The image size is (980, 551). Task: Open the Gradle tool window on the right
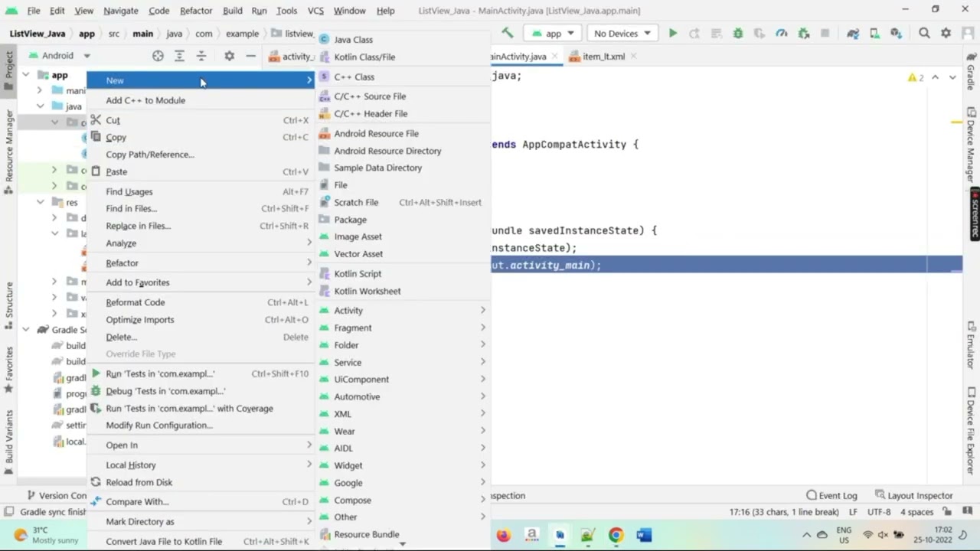pyautogui.click(x=970, y=71)
